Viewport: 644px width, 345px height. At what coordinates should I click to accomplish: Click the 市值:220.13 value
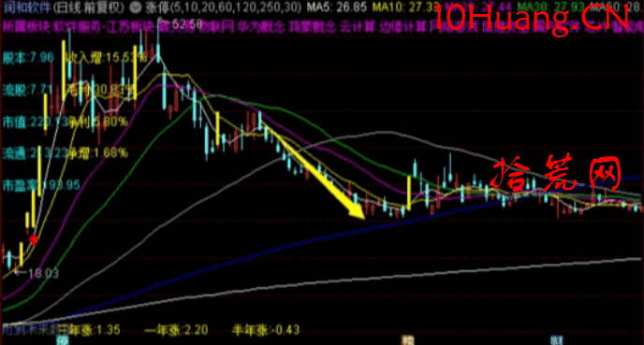[36, 122]
